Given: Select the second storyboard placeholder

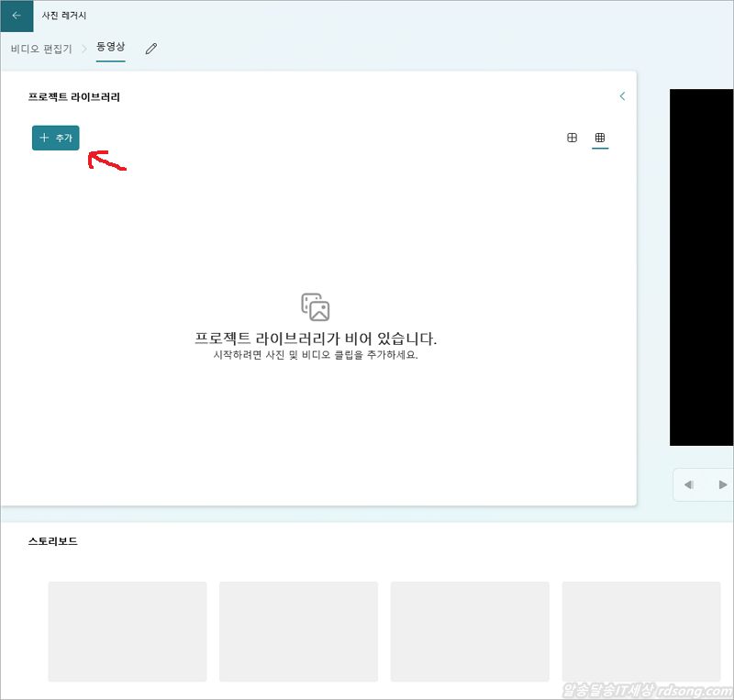Looking at the screenshot, I should (x=298, y=631).
